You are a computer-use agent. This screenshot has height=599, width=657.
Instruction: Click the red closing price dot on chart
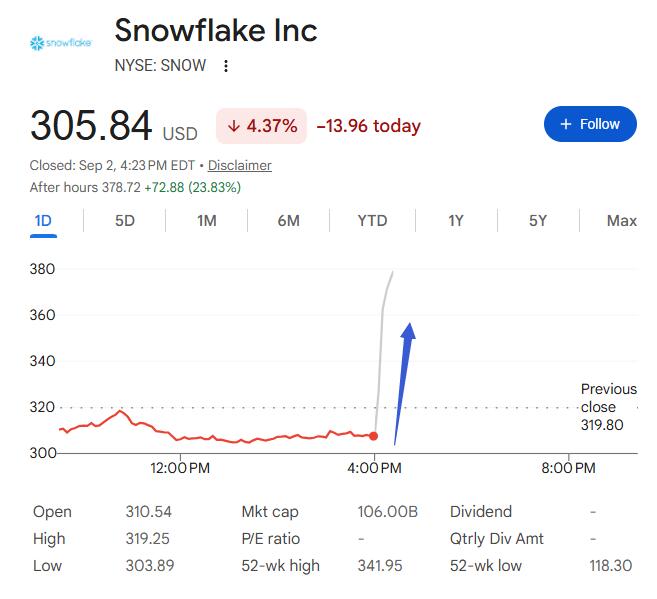tap(373, 436)
